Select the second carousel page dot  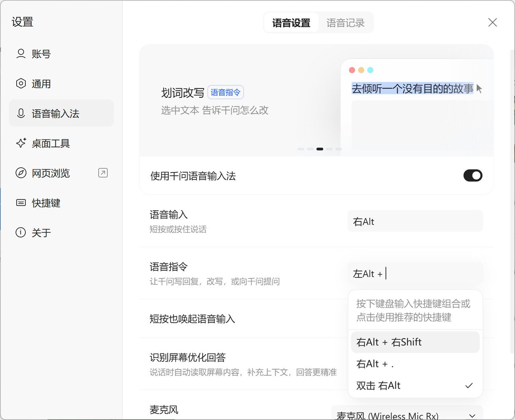coord(310,149)
